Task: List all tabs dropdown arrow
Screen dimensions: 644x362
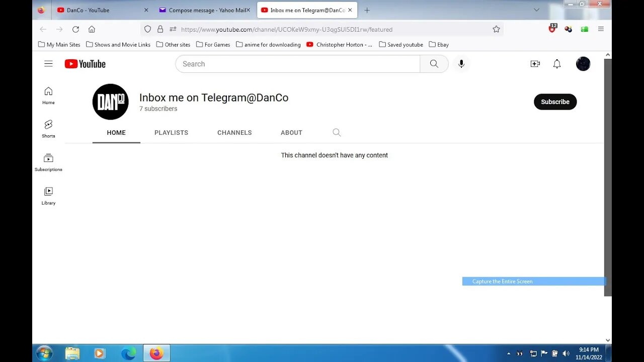Action: [536, 10]
